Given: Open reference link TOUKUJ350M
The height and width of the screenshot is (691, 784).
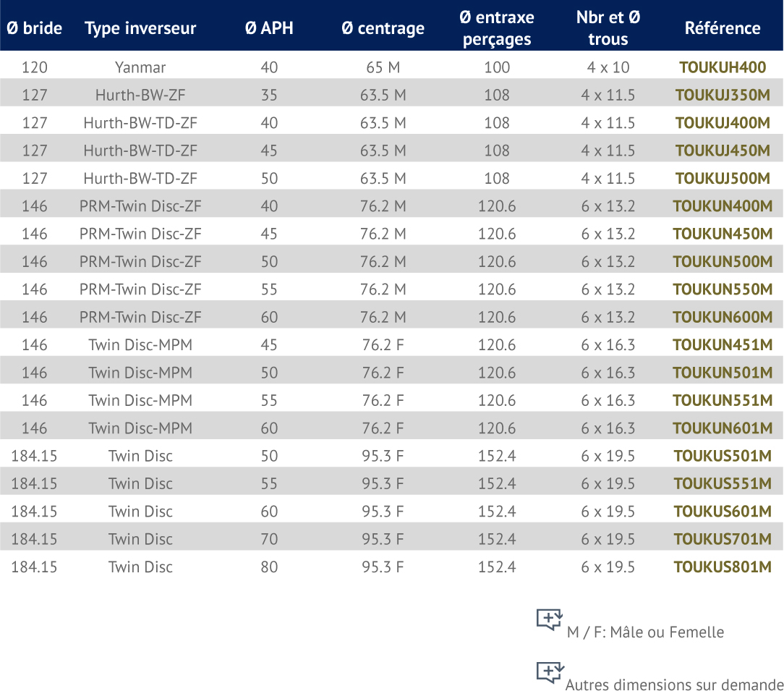Looking at the screenshot, I should pos(722,96).
